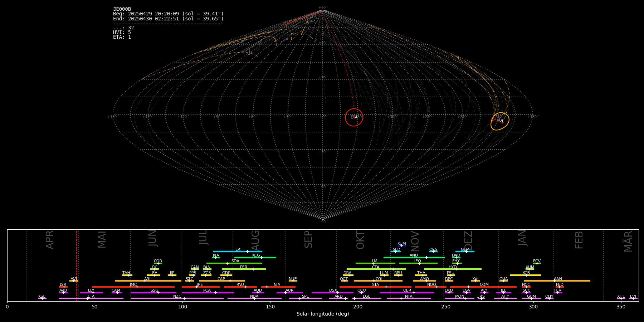The height and width of the screenshot is (322, 644).
Task: Click the '...: 32' count line
Action: pos(123,28)
